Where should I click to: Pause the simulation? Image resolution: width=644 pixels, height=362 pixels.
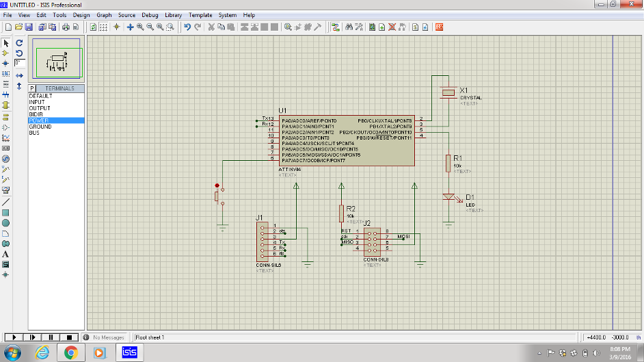point(51,337)
